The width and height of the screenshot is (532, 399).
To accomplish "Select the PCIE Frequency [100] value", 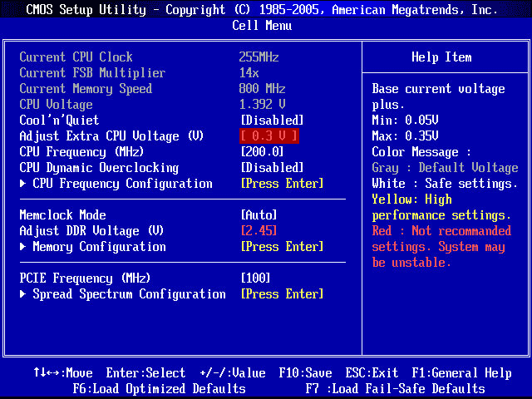I will [255, 278].
